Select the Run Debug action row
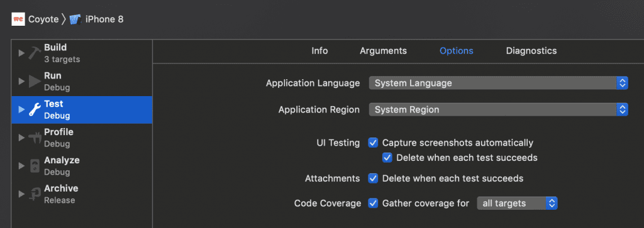This screenshot has height=228, width=644. click(82, 82)
